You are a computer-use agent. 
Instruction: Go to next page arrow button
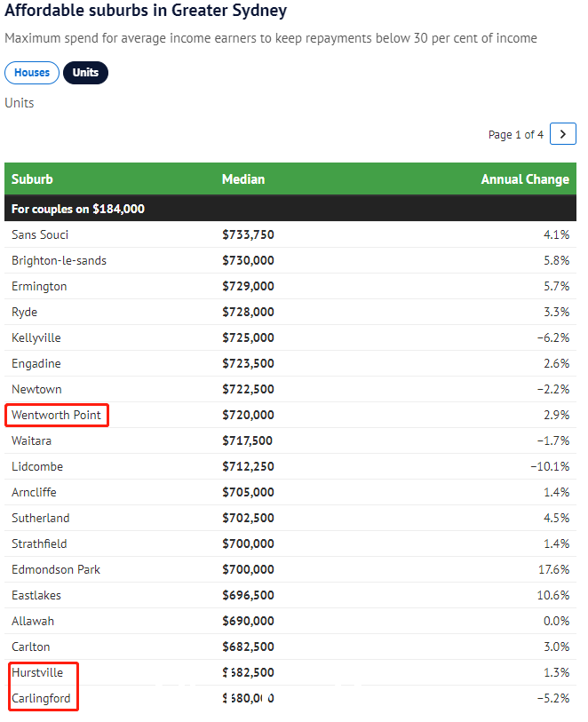[x=562, y=134]
